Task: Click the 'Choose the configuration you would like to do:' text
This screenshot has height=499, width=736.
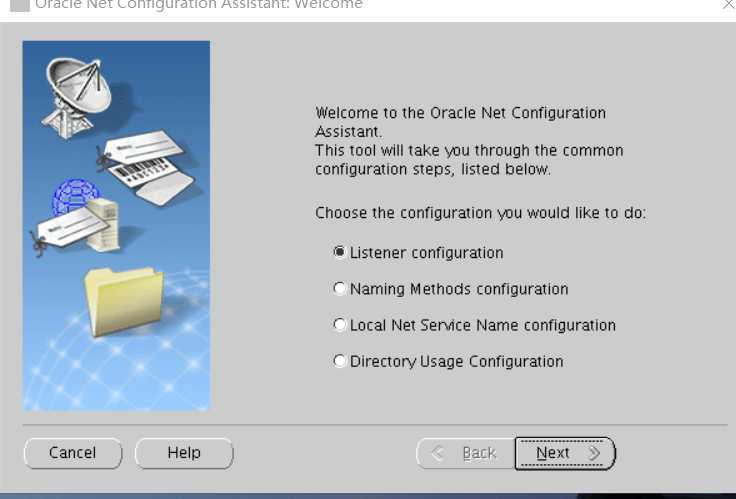Action: click(x=480, y=213)
